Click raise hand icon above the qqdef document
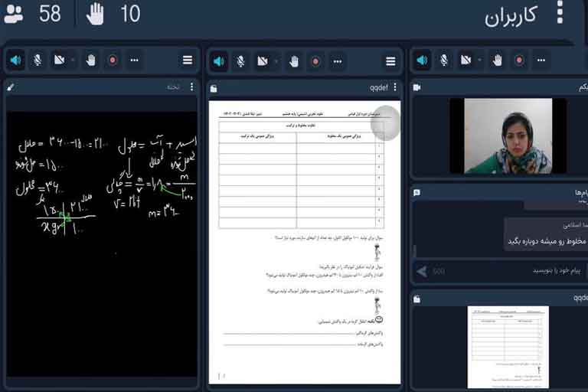 [x=294, y=61]
